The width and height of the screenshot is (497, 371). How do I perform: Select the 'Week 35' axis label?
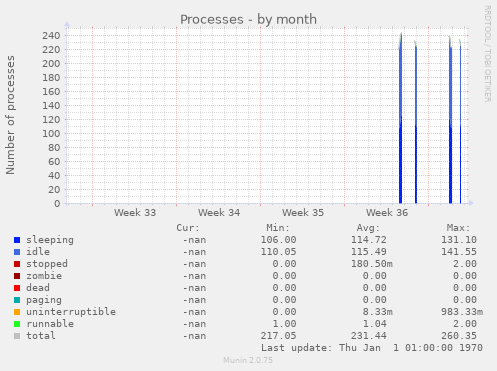[x=303, y=213]
